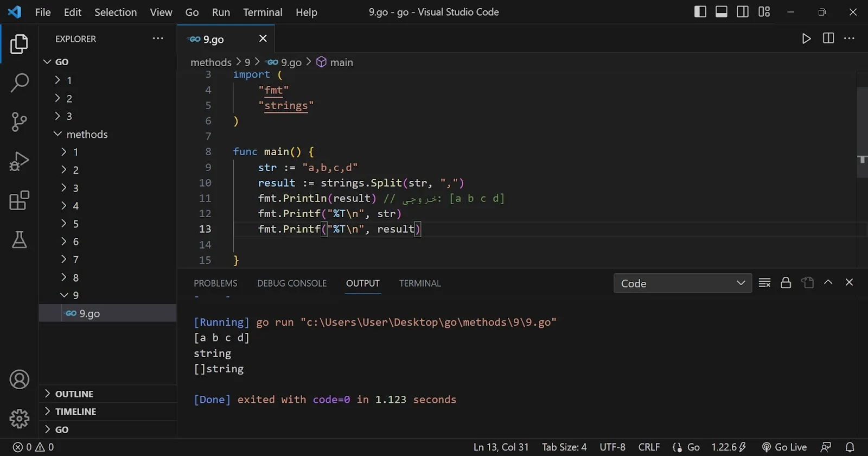Open output in editor icon
868x456 pixels.
point(807,283)
